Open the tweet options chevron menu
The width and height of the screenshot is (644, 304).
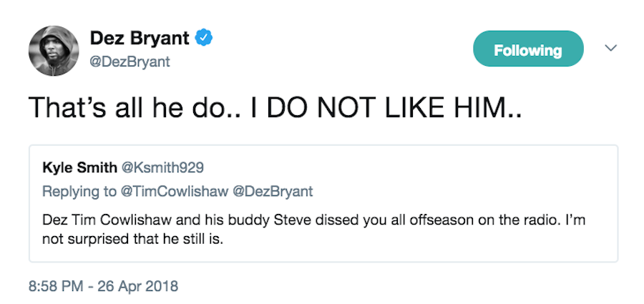coord(610,49)
